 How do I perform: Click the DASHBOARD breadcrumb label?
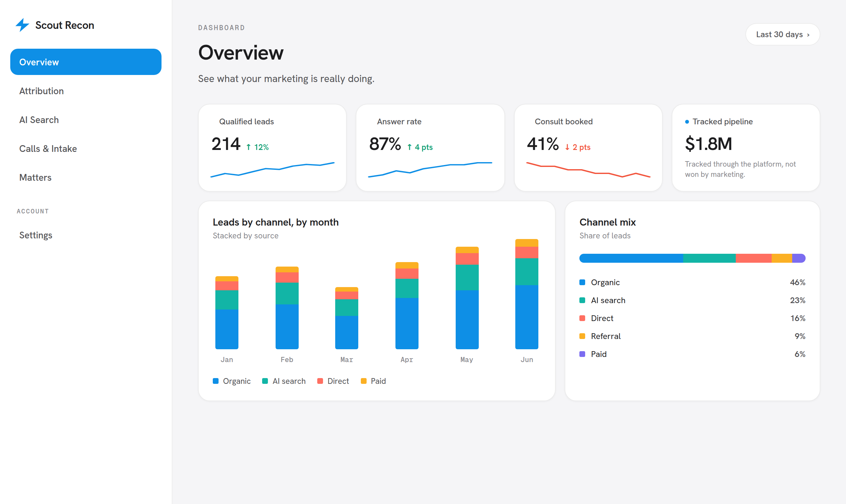(x=221, y=28)
